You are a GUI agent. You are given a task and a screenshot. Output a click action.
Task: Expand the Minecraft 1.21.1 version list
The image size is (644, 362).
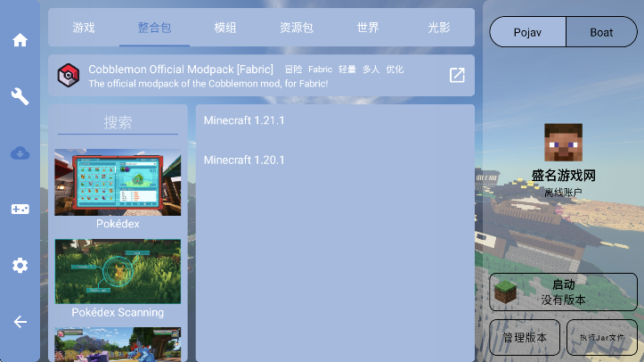[335, 120]
